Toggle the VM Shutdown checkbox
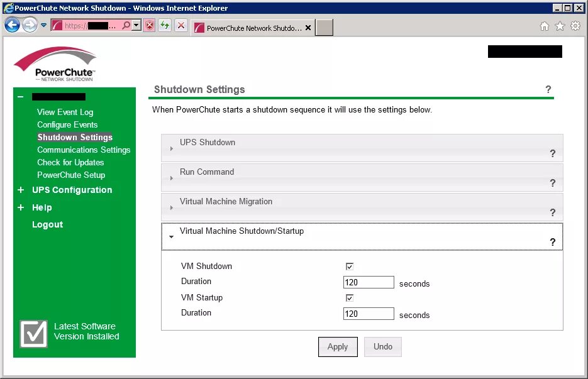The image size is (588, 379). [x=350, y=266]
